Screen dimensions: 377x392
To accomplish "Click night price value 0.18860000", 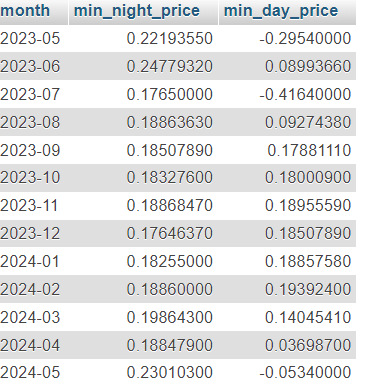I will pos(170,289).
